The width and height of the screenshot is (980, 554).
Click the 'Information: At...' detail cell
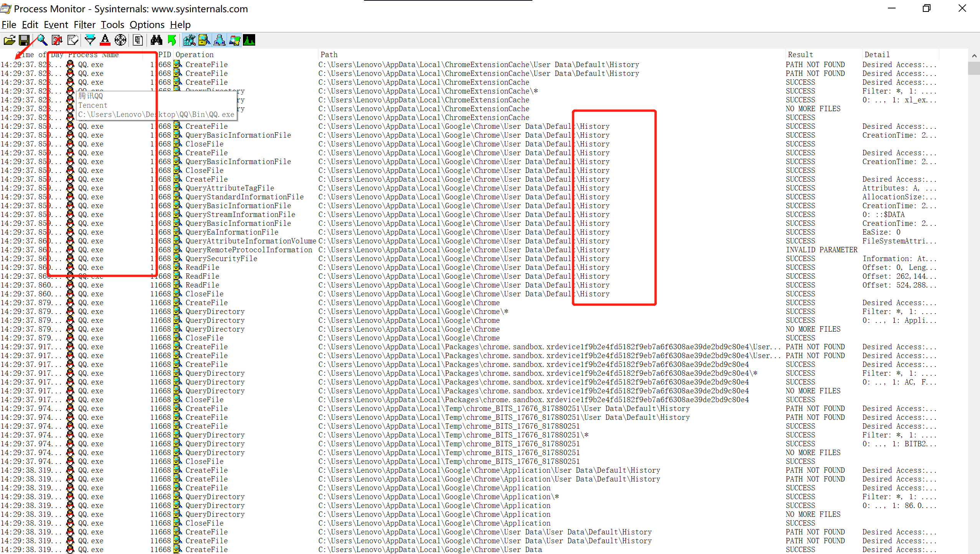pos(899,259)
